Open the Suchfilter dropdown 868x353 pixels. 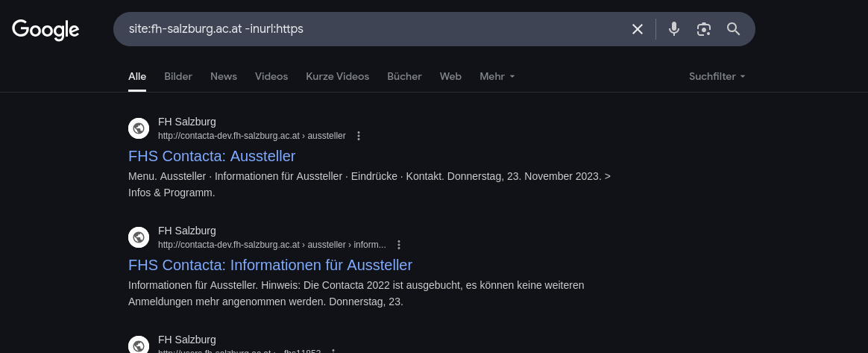pyautogui.click(x=717, y=76)
